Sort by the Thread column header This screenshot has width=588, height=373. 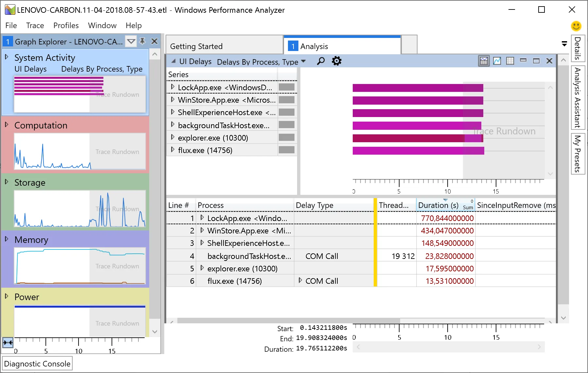point(397,205)
